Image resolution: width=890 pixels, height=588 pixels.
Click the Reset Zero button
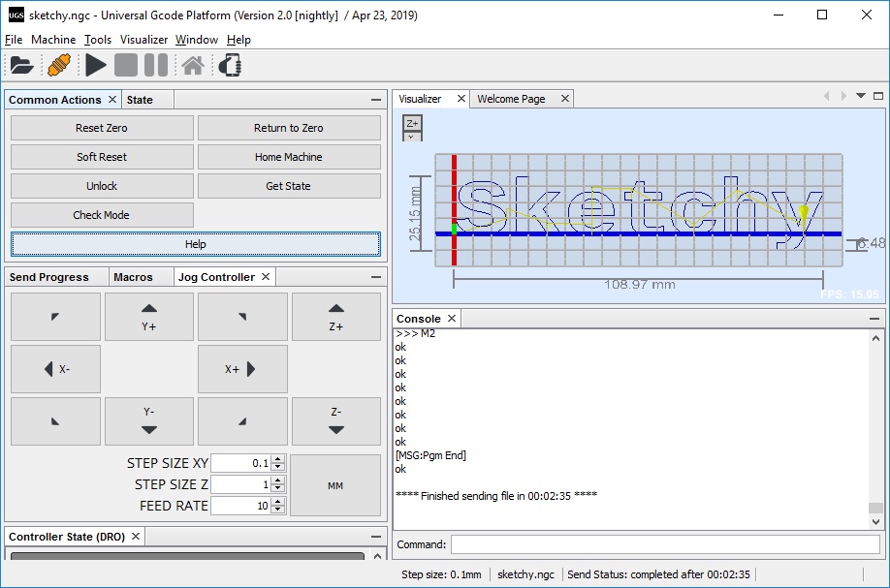tap(102, 128)
